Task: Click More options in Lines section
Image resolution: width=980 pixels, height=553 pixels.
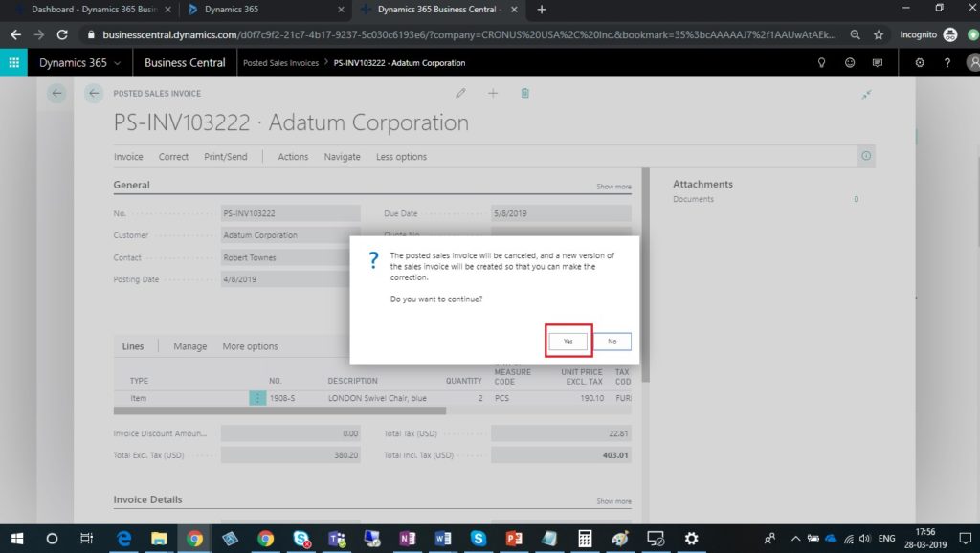Action: [250, 346]
